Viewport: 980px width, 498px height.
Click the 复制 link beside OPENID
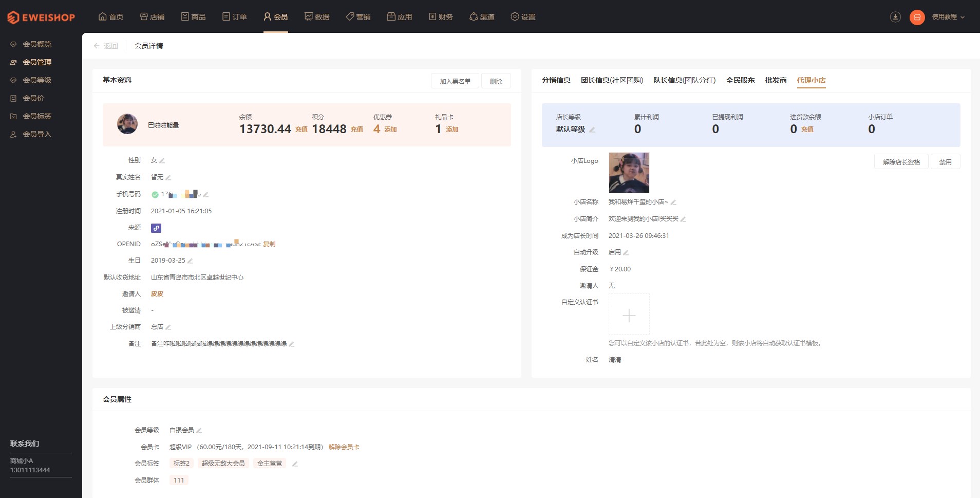[x=269, y=244]
